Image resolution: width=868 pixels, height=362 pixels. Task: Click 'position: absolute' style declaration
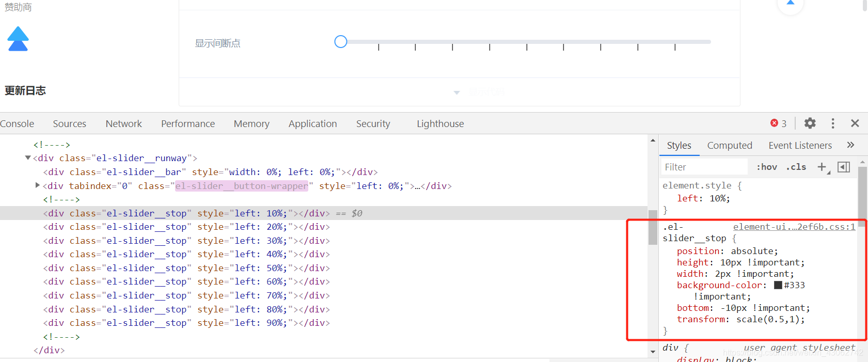(727, 251)
